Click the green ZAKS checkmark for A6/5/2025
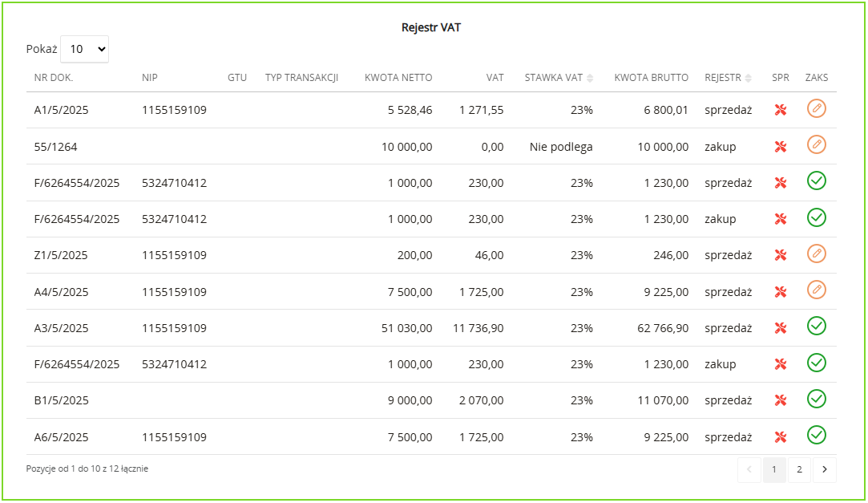 tap(817, 435)
